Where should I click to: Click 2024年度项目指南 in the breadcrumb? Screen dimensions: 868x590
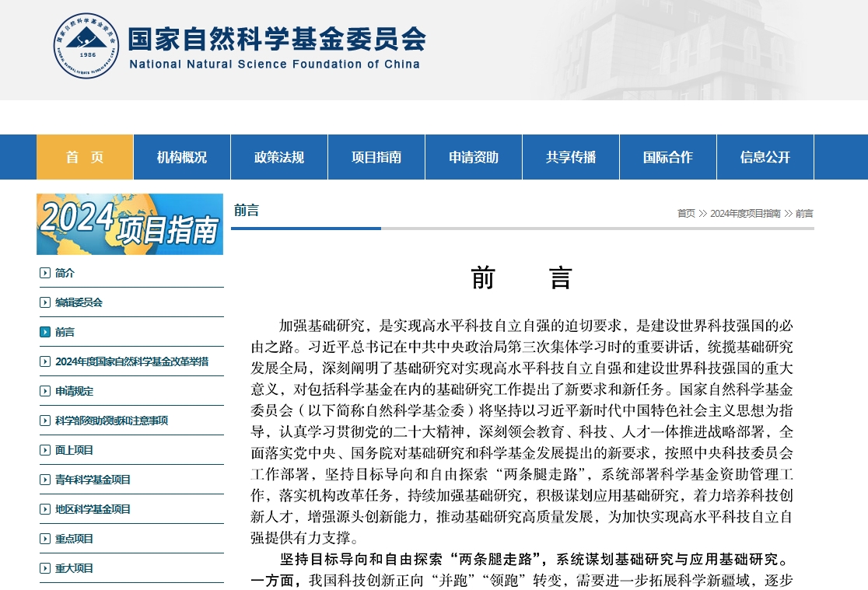click(745, 214)
